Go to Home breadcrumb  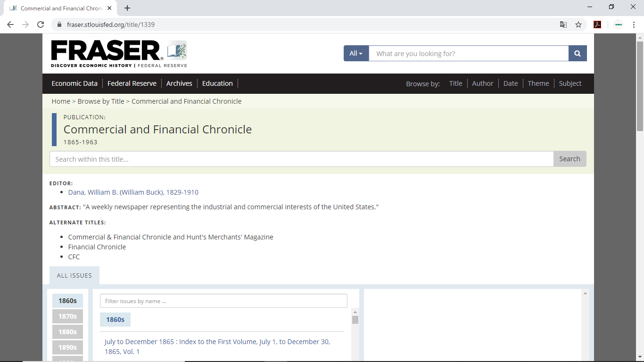tap(61, 101)
